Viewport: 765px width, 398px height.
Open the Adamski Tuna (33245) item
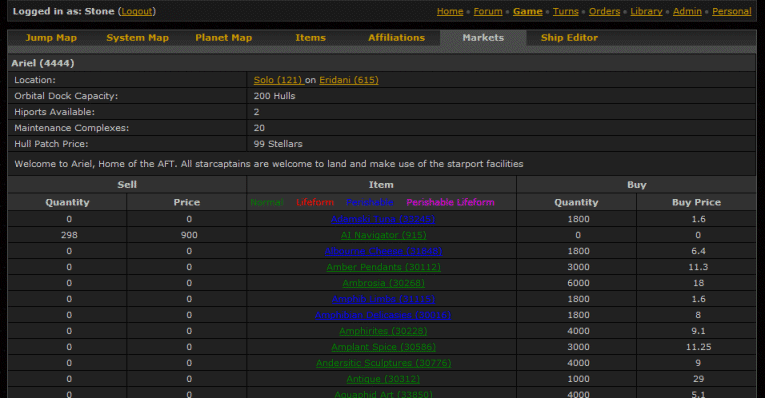click(x=383, y=219)
